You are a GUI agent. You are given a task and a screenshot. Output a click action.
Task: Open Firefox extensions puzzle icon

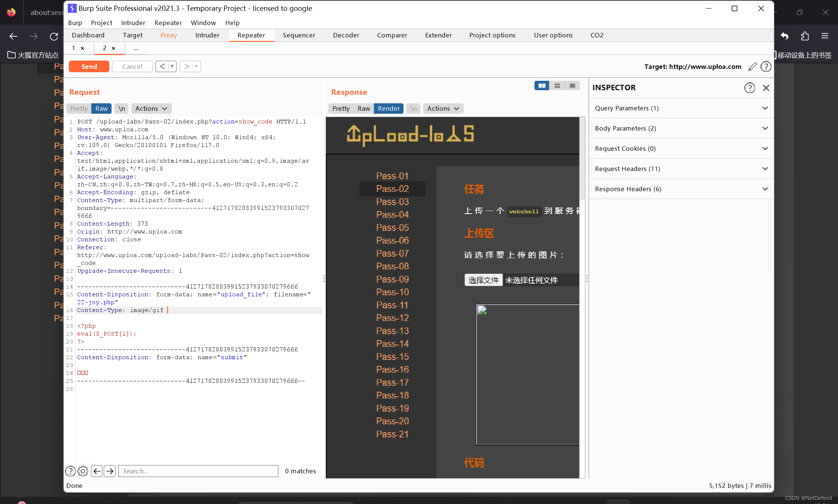click(x=805, y=36)
